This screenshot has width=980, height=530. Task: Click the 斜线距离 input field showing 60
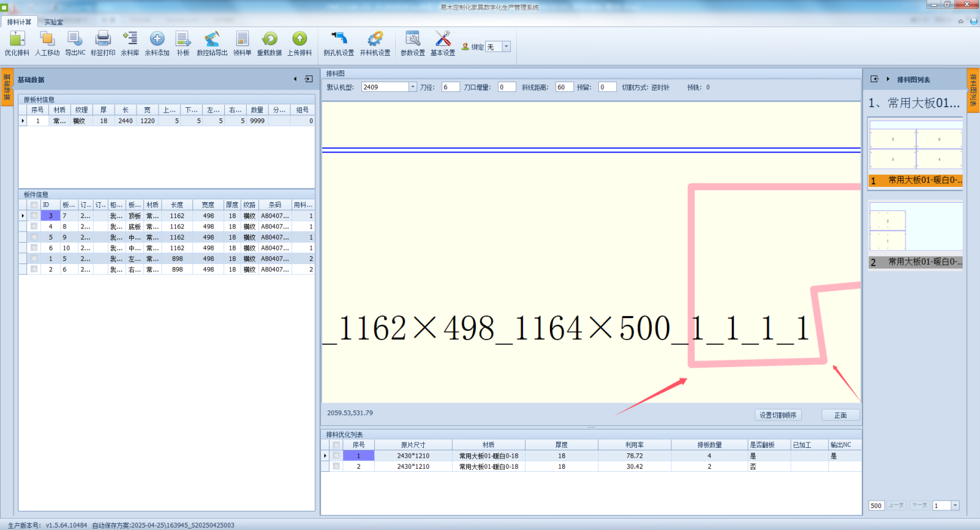pyautogui.click(x=564, y=87)
